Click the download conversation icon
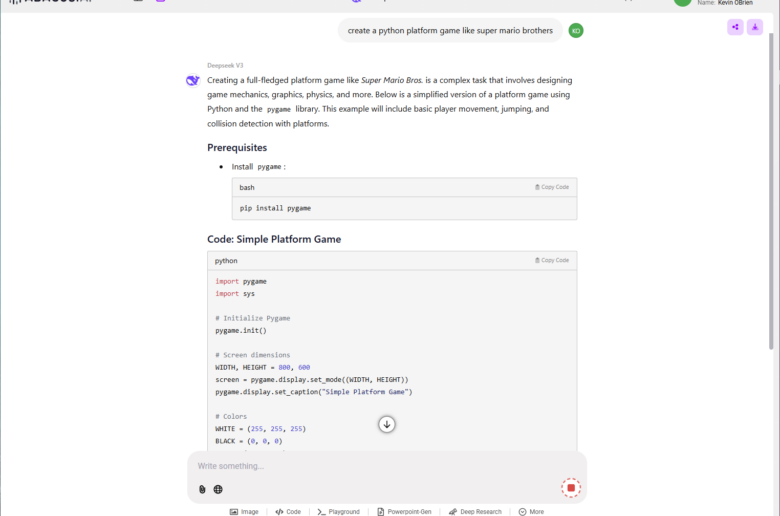 (x=755, y=27)
